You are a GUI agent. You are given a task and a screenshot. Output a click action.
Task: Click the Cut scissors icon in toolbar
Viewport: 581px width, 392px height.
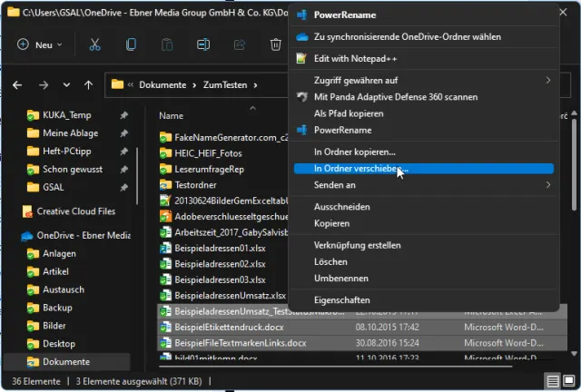pos(94,44)
